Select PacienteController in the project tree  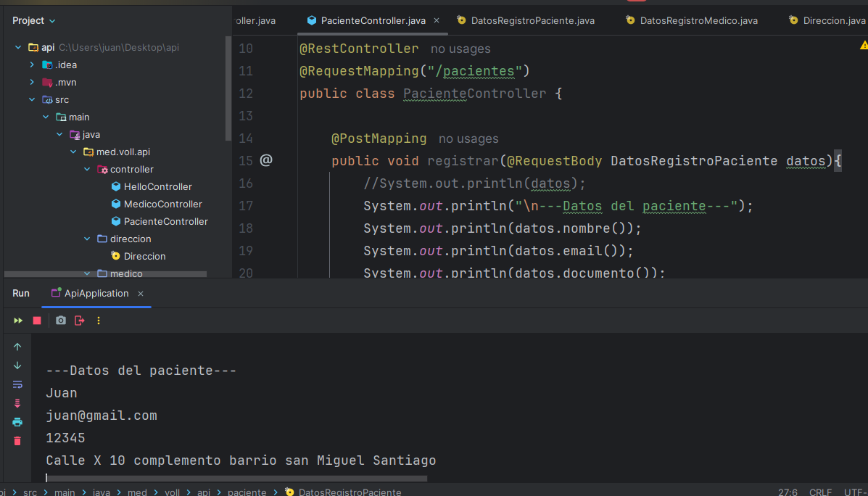(x=166, y=221)
